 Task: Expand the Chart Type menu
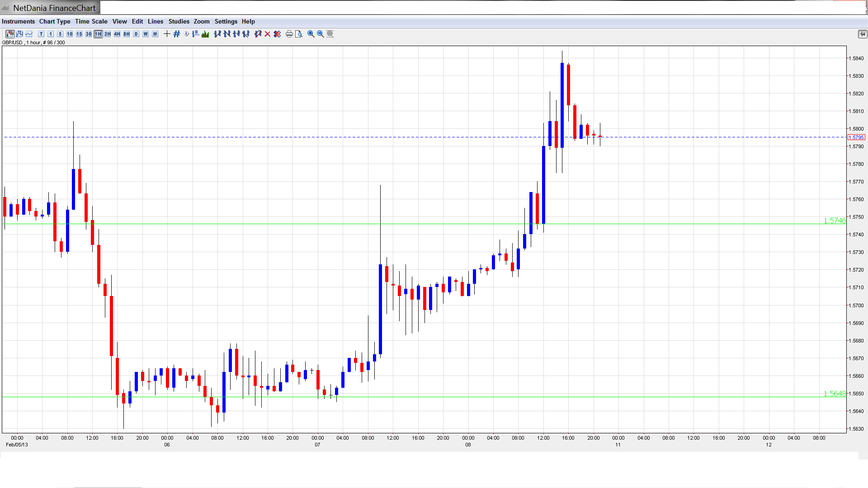pos(55,21)
